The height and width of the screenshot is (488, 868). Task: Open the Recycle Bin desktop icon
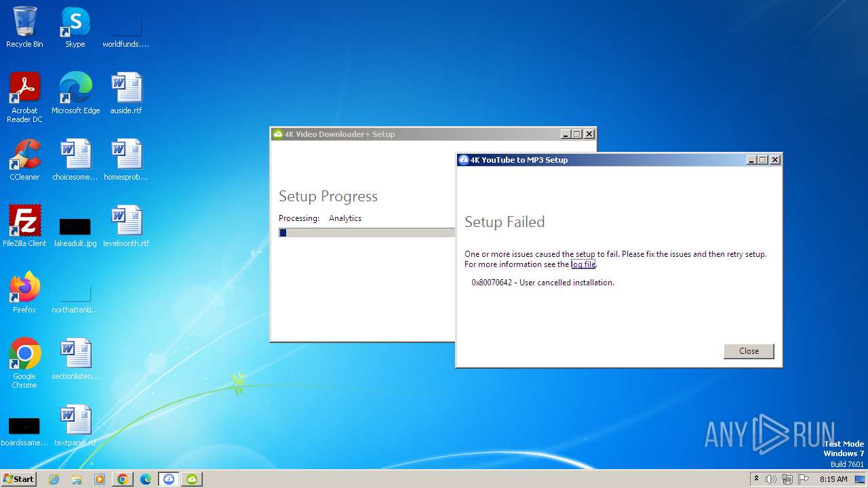(24, 28)
